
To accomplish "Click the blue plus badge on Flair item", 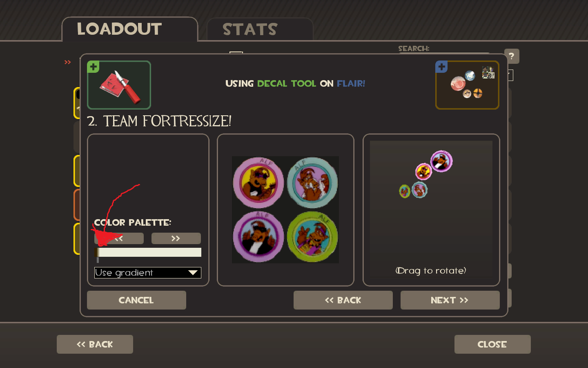I will pyautogui.click(x=441, y=67).
